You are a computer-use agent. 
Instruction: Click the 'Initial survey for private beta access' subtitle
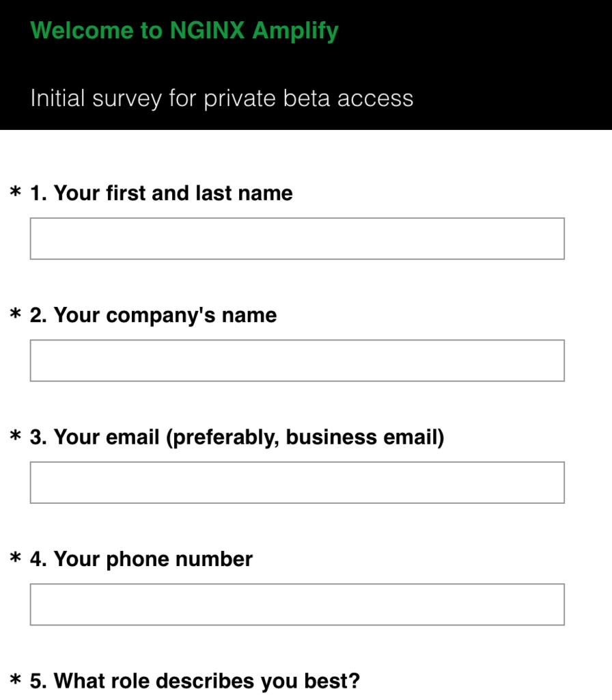click(222, 98)
